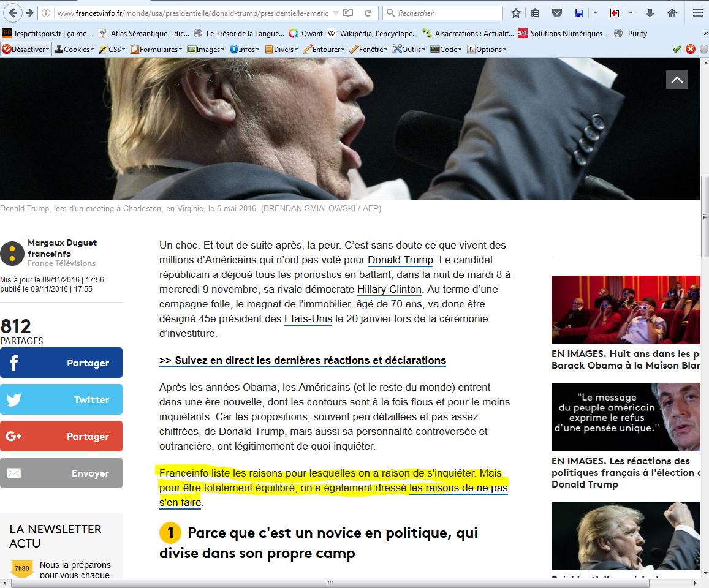Viewport: 709px width, 588px height.
Task: Open the Firefox hamburger menu
Action: click(698, 13)
